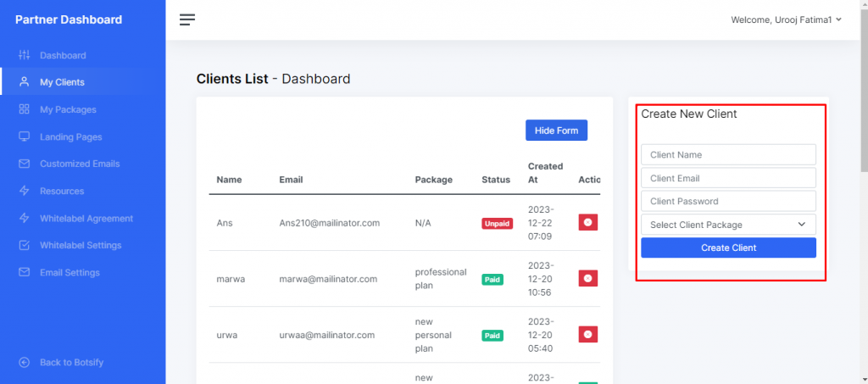Click email marwa@mailinator.com
868x384 pixels.
(328, 279)
